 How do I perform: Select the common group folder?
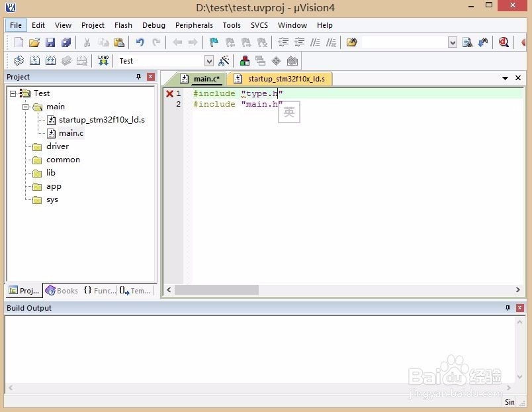click(63, 160)
